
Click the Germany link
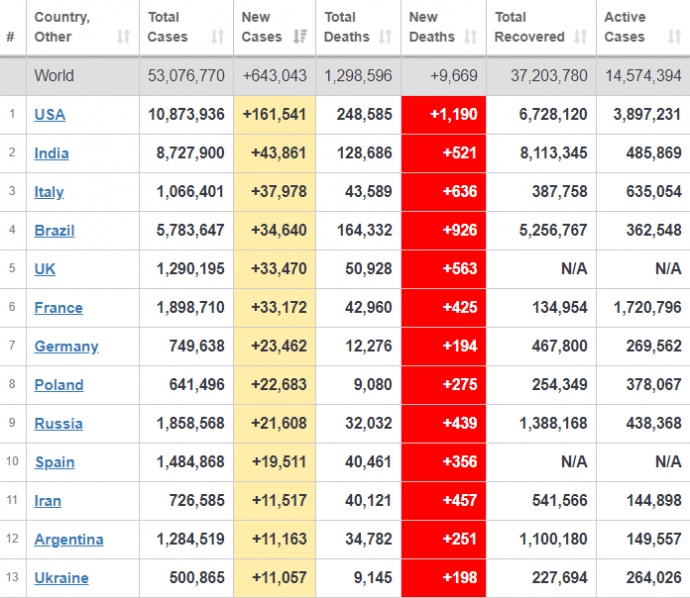[66, 346]
